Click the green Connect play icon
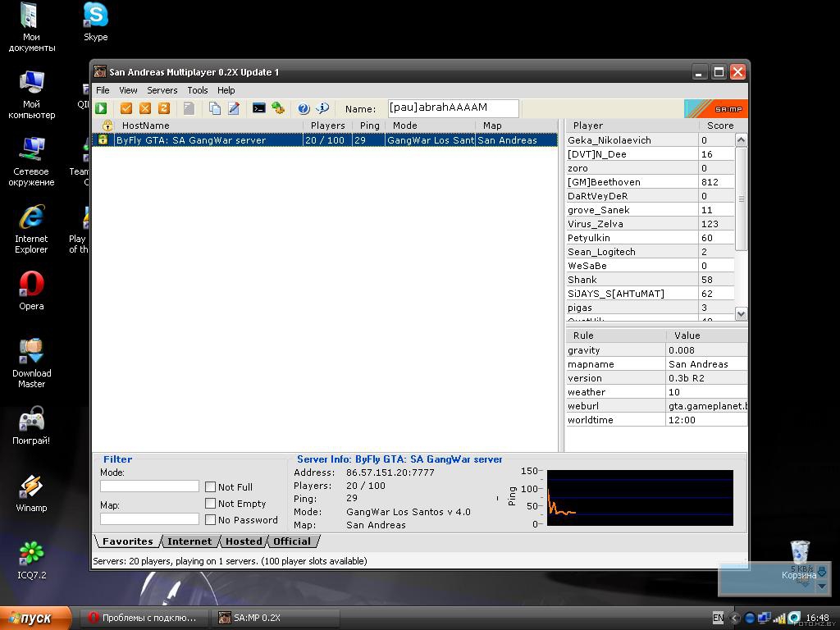 click(101, 109)
